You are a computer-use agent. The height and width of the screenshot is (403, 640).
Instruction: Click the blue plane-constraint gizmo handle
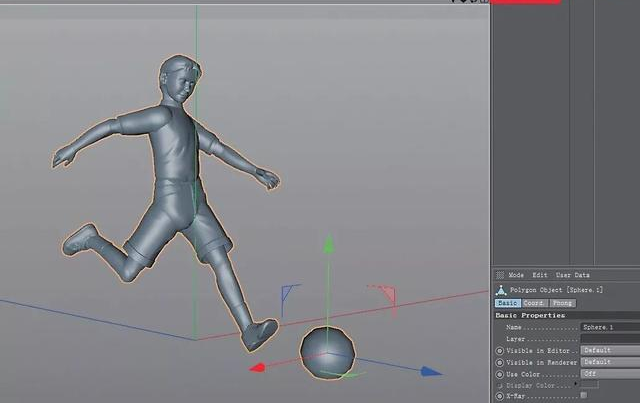point(289,296)
